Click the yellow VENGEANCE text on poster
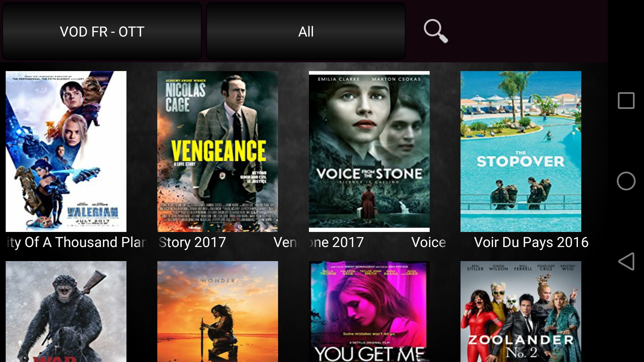The image size is (644, 362). pos(219,151)
